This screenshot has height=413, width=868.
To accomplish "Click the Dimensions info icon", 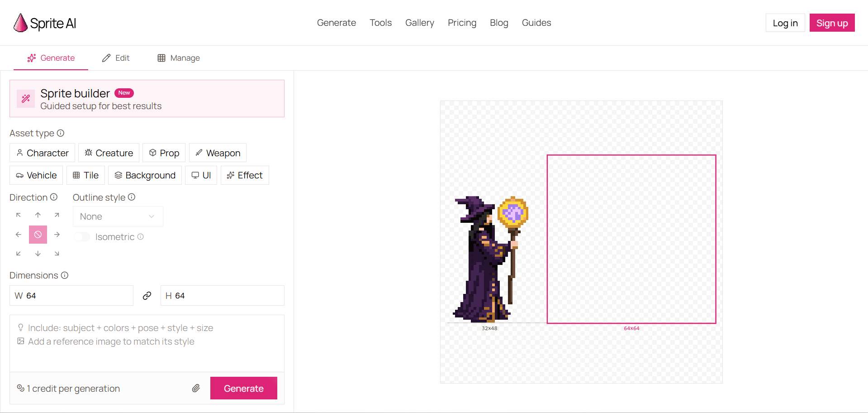I will [65, 275].
